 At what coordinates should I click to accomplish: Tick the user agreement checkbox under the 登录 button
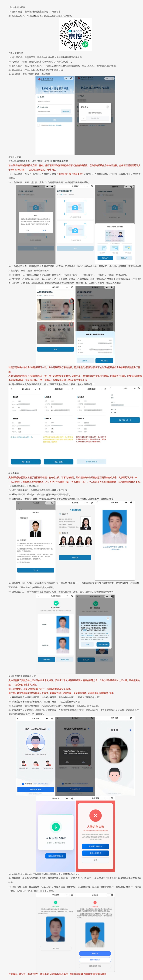[39, 125]
